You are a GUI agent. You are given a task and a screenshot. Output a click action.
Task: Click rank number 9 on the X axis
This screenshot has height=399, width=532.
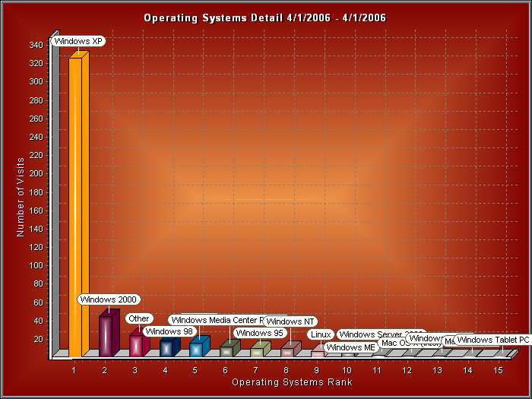pos(317,370)
